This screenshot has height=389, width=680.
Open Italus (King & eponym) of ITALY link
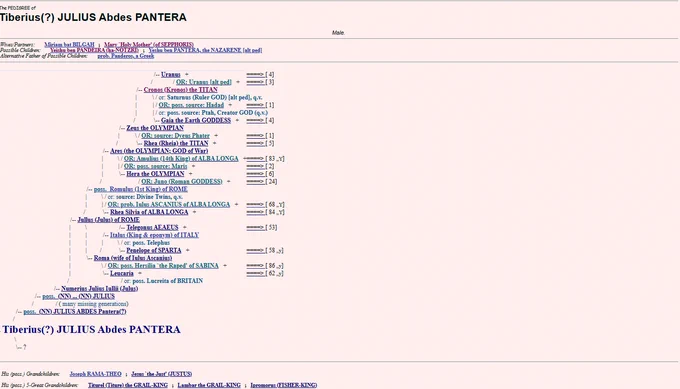tap(154, 235)
